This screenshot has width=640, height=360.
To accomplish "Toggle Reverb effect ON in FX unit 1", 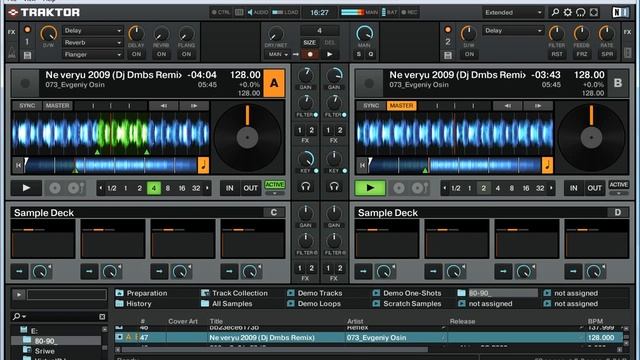I will click(161, 54).
